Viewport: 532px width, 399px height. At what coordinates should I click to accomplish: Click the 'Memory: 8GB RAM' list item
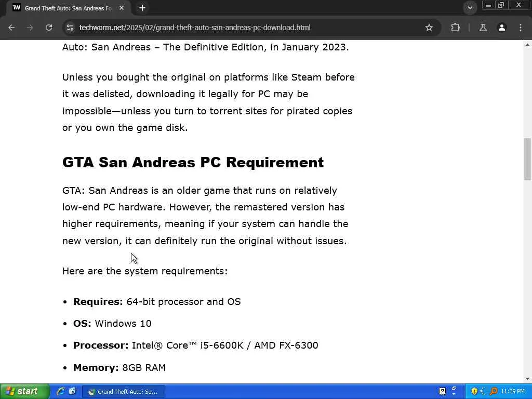tap(119, 367)
